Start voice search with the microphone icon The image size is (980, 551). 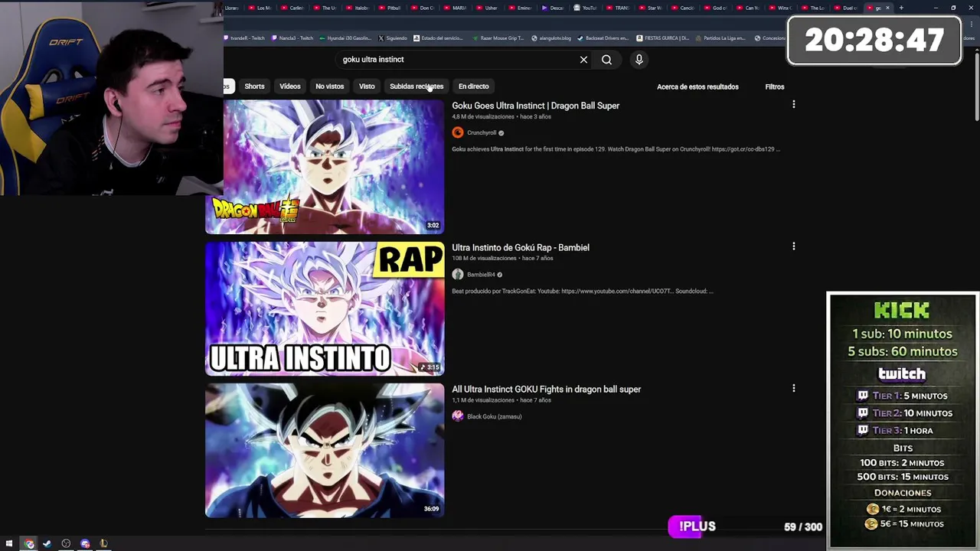click(x=639, y=60)
